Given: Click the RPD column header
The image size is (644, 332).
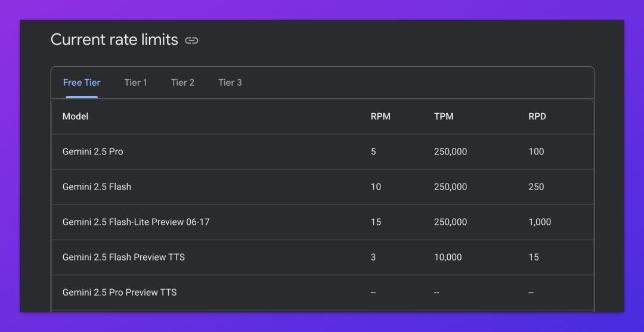Looking at the screenshot, I should [537, 117].
